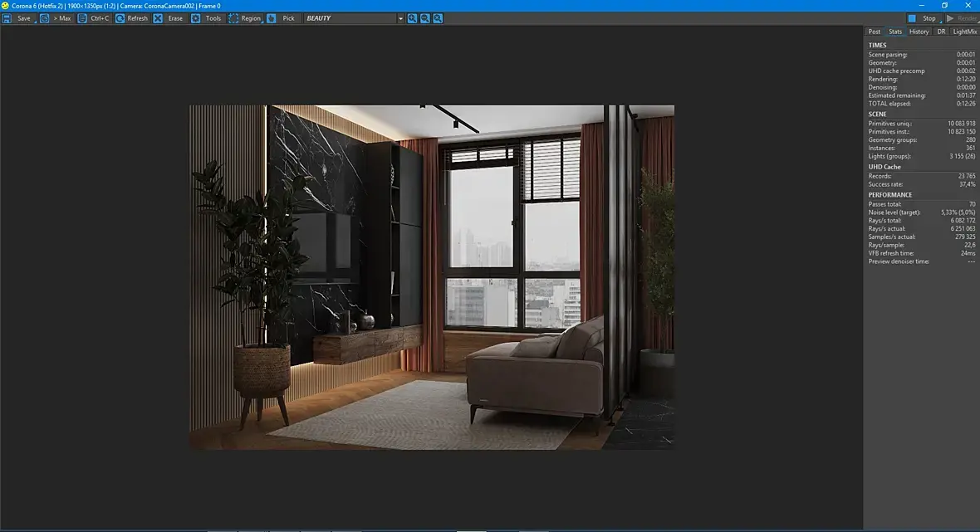The width and height of the screenshot is (980, 532).
Task: Click the 'Lights (groups):' label
Action: 889,156
